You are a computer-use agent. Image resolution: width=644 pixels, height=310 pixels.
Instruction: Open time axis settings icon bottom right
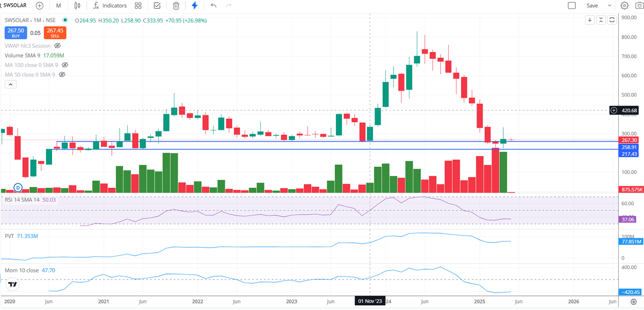[x=633, y=302]
